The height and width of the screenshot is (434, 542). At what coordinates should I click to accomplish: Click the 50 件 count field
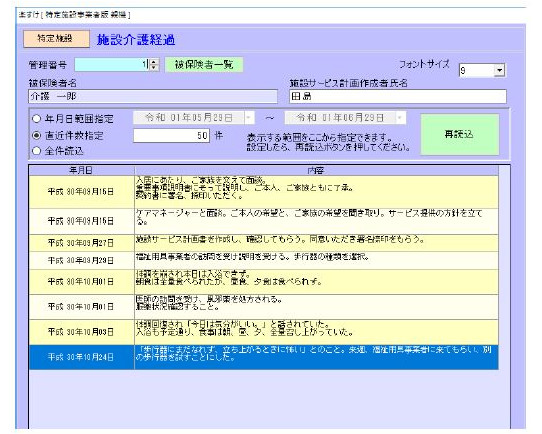(171, 135)
